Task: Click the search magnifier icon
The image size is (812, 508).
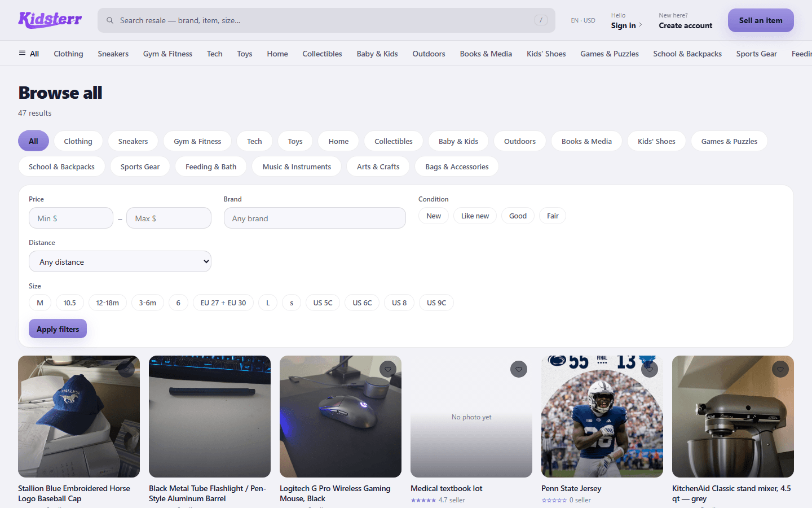Action: 110,20
